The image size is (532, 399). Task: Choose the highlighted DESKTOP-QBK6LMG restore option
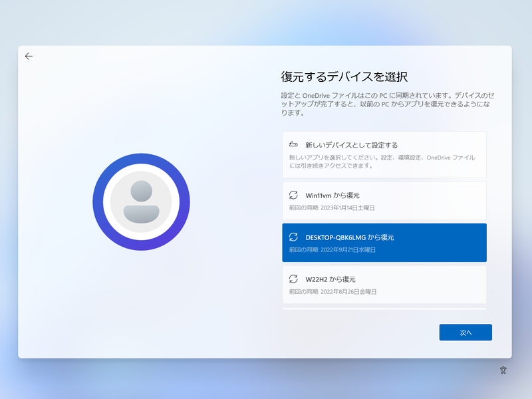tap(386, 243)
